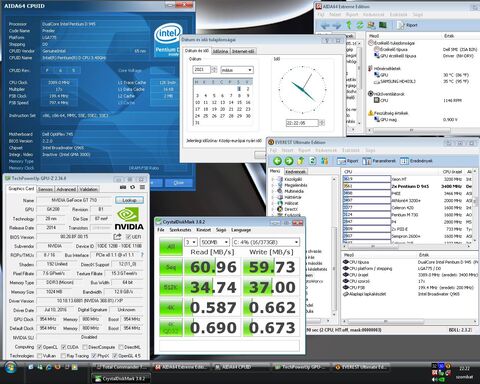This screenshot has width=480, height=384.
Task: Open the C: drive selection dropdown in CrystalDiskMark
Action: pos(266,242)
